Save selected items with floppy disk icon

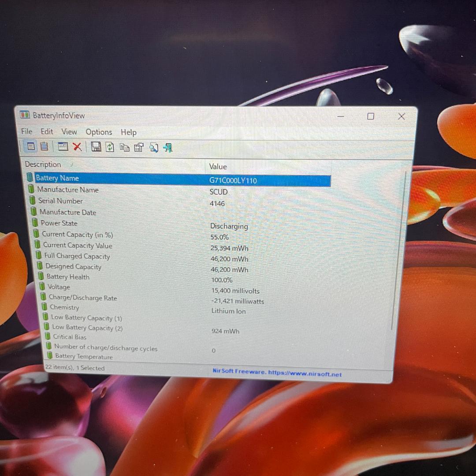point(96,147)
